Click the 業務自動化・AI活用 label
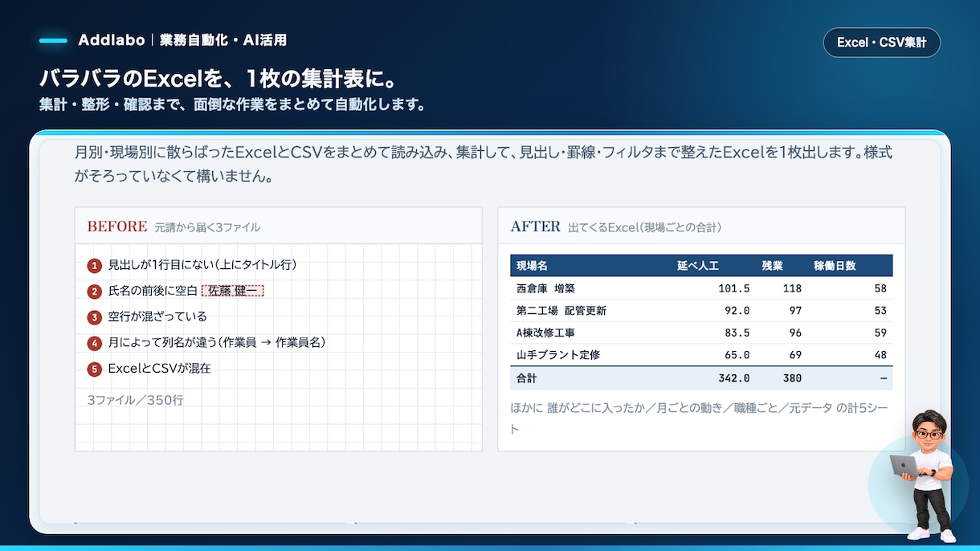Image resolution: width=980 pixels, height=551 pixels. 223,40
